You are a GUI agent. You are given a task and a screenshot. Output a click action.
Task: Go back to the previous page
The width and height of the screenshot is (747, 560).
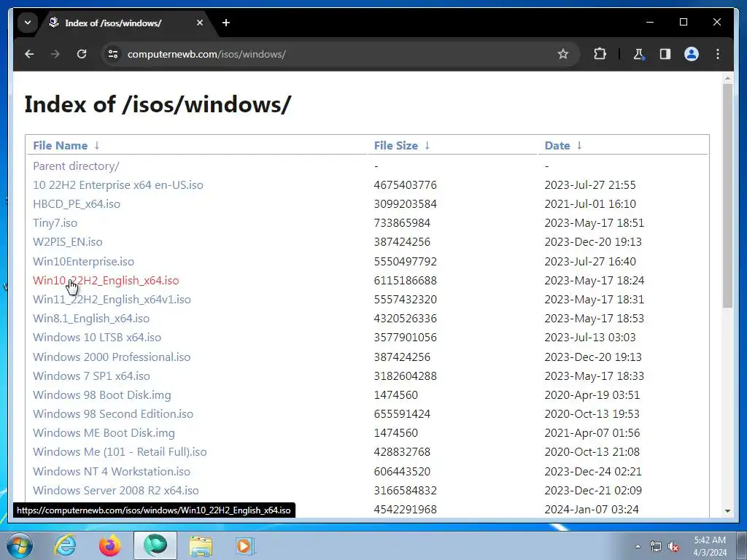[x=29, y=54]
